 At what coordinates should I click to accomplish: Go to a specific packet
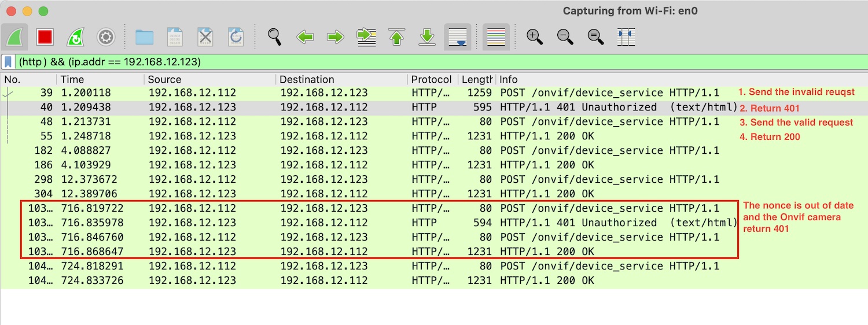pyautogui.click(x=366, y=38)
